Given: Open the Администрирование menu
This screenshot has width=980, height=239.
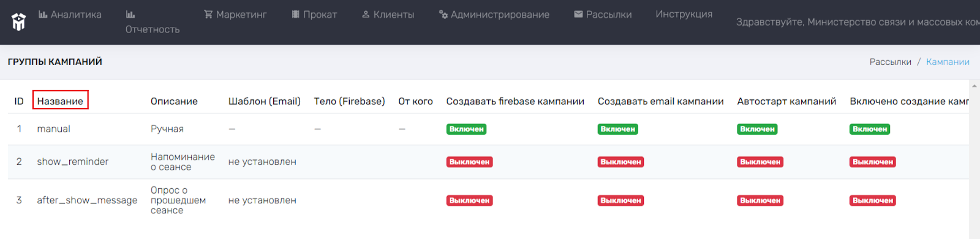Looking at the screenshot, I should (494, 14).
